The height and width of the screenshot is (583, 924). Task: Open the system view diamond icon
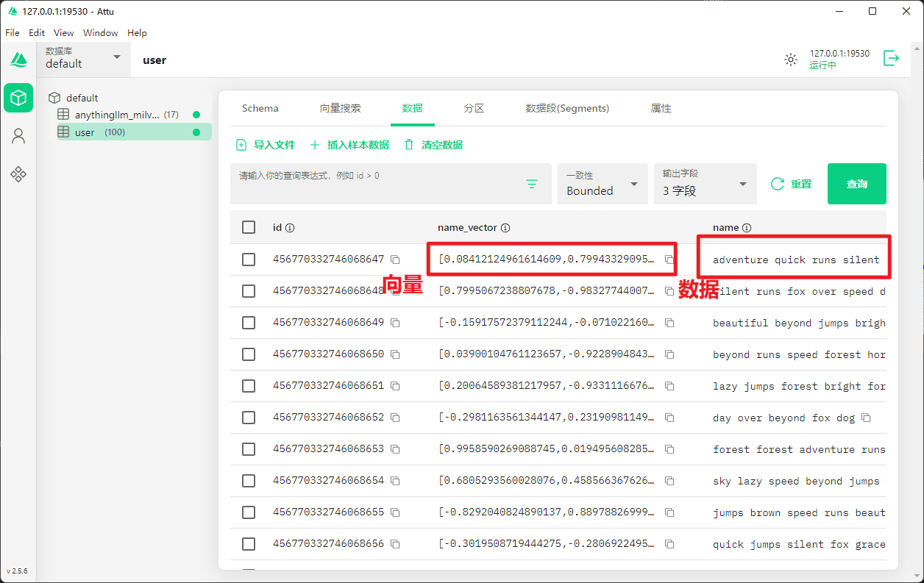[18, 174]
